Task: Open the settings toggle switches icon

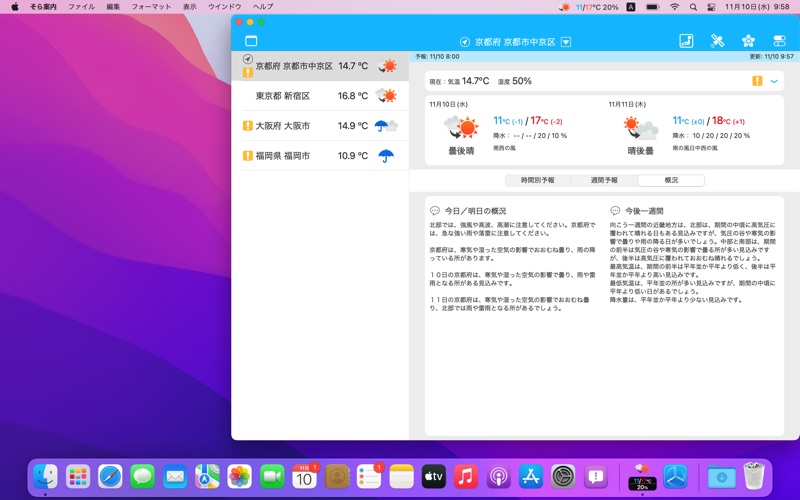Action: (x=780, y=41)
